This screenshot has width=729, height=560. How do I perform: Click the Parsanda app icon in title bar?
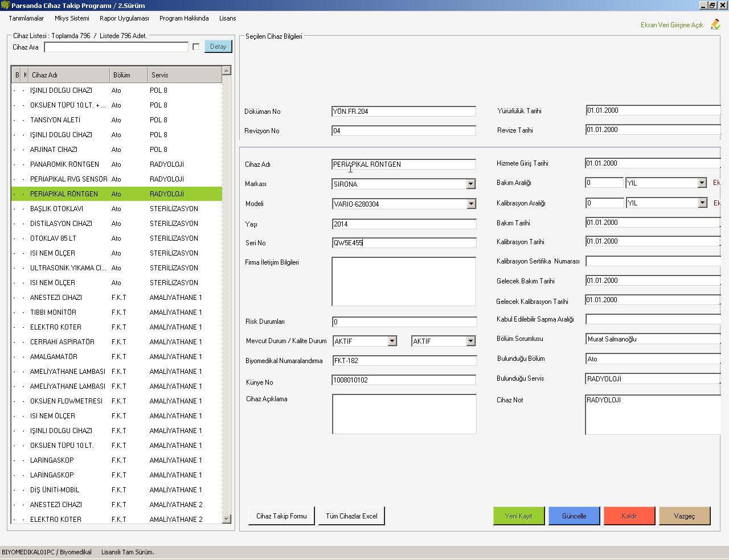click(5, 5)
